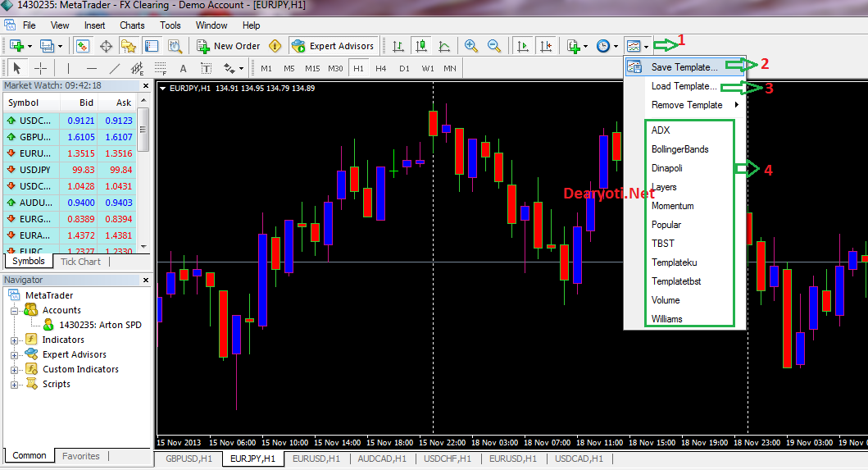Choose Load Template menu entry
The height and width of the screenshot is (470, 868).
tap(686, 86)
